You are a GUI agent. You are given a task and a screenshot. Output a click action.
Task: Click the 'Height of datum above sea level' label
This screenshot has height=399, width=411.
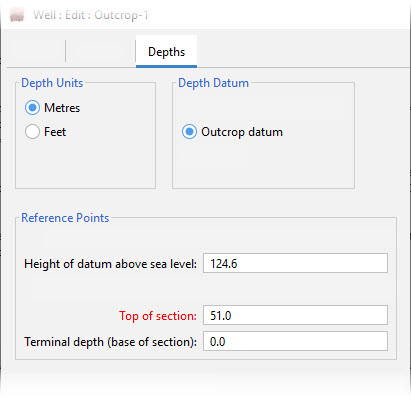(x=110, y=264)
